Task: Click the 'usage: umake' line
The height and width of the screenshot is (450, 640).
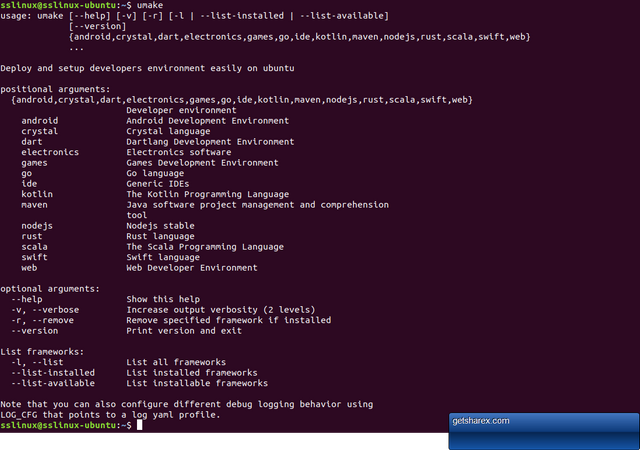Action: pos(195,16)
